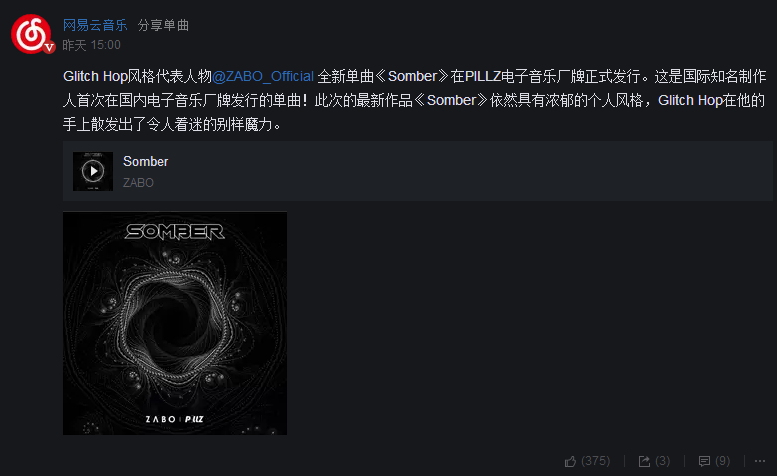777x476 pixels.
Task: Click the 分享单曲 label
Action: point(163,25)
